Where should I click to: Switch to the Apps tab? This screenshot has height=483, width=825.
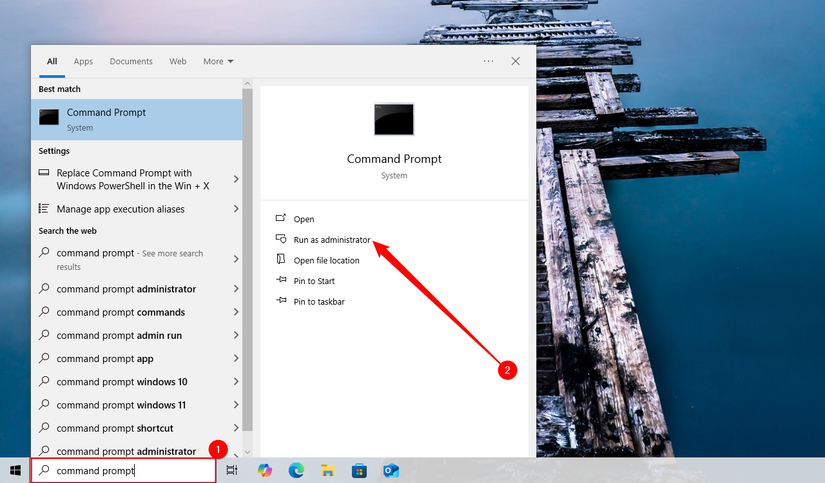[x=83, y=62]
